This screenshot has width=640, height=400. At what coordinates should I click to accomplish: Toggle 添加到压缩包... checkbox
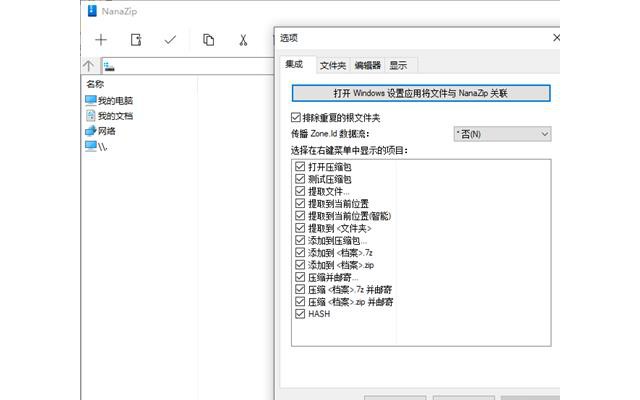[x=300, y=240]
